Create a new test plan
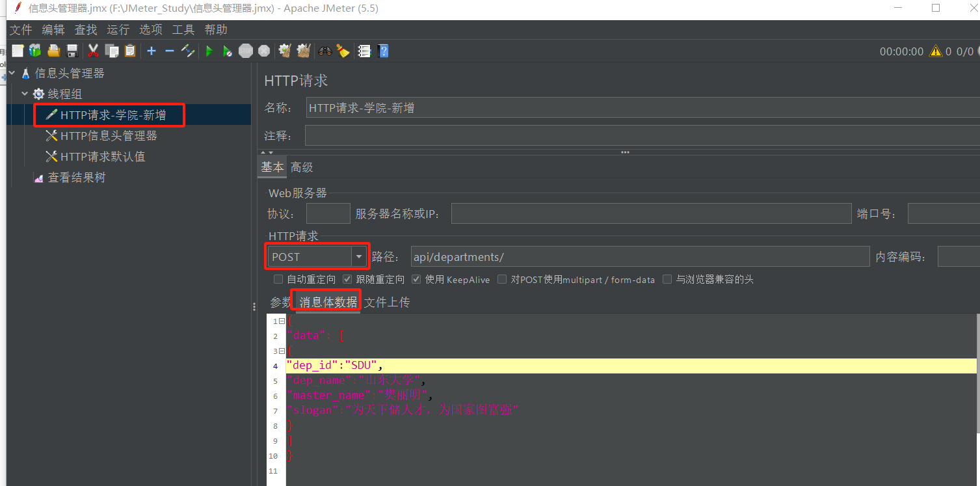 (18, 51)
